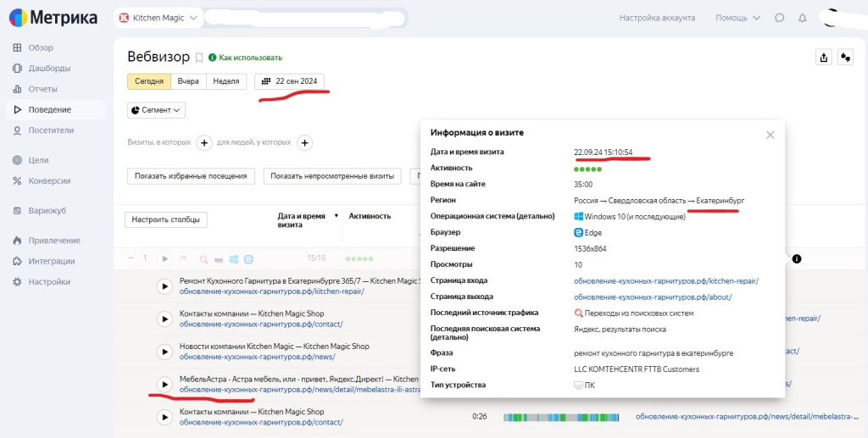
Task: Bookmark the Вебвизор report via bookmark icon
Action: point(198,58)
